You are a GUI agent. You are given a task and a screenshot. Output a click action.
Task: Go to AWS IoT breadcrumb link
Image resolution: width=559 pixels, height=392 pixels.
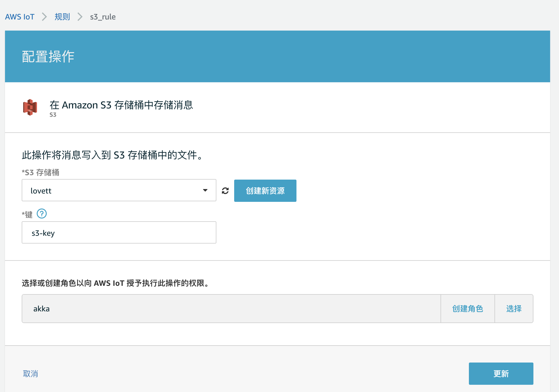coord(20,17)
